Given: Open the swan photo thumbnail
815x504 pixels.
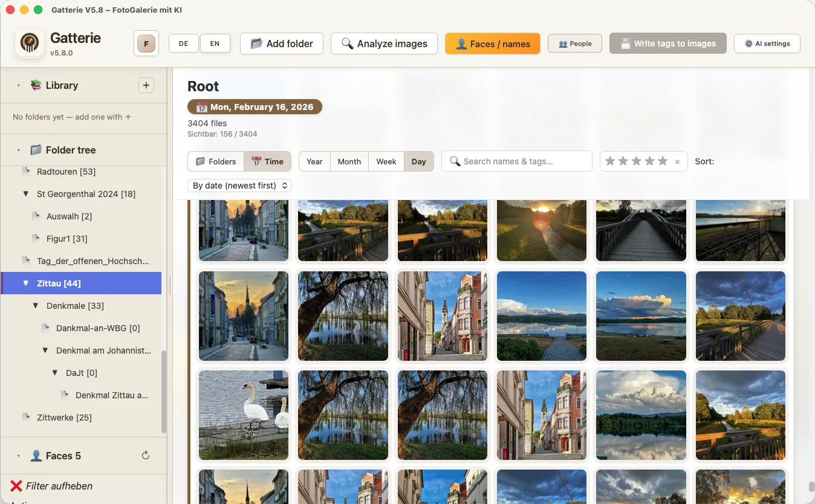Looking at the screenshot, I should (244, 415).
